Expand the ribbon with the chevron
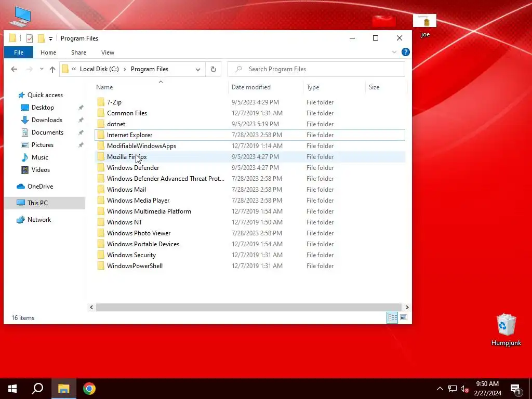 coord(394,52)
